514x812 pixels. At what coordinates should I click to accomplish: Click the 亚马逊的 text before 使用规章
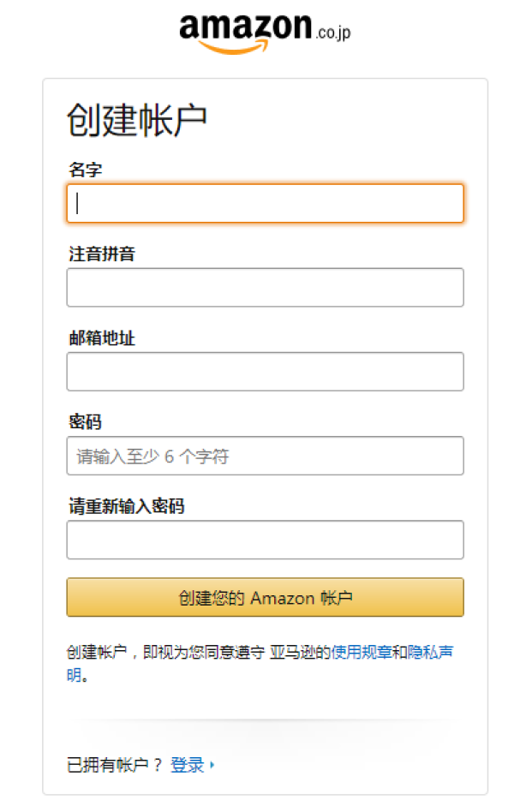click(x=300, y=652)
